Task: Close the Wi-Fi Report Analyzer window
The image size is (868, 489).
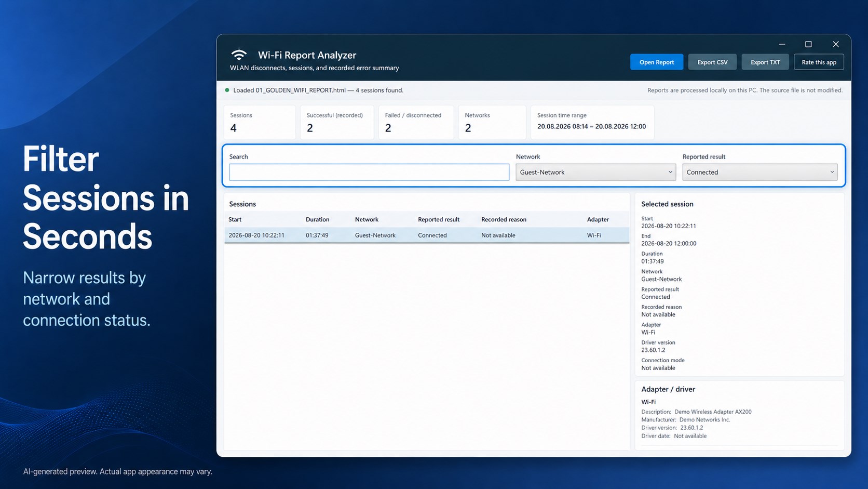Action: (836, 44)
